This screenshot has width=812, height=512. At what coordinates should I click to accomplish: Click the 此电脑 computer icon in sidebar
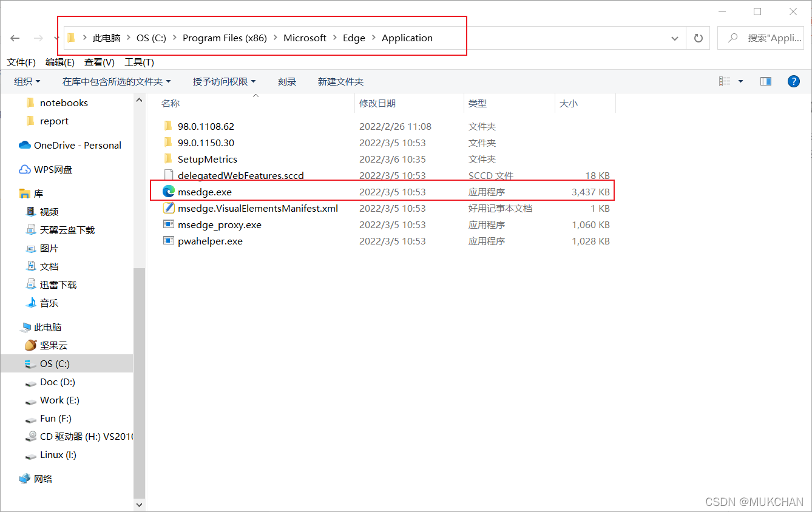[25, 327]
